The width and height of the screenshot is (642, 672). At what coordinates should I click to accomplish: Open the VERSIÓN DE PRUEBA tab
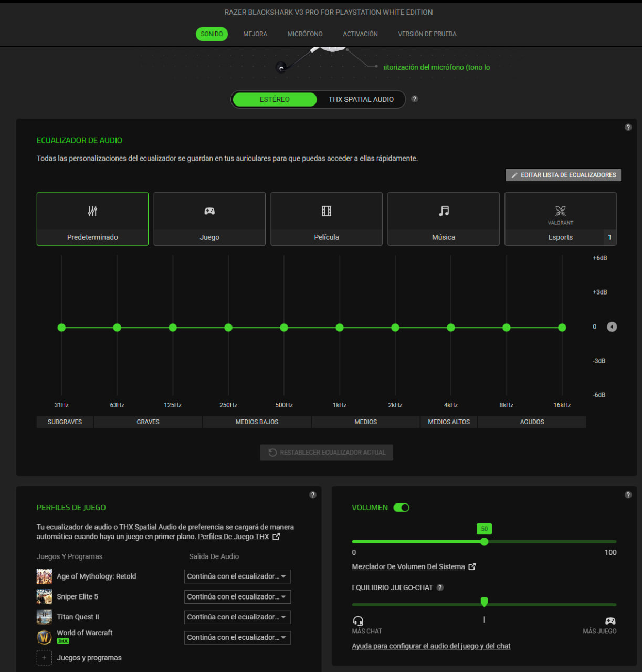[x=427, y=34]
